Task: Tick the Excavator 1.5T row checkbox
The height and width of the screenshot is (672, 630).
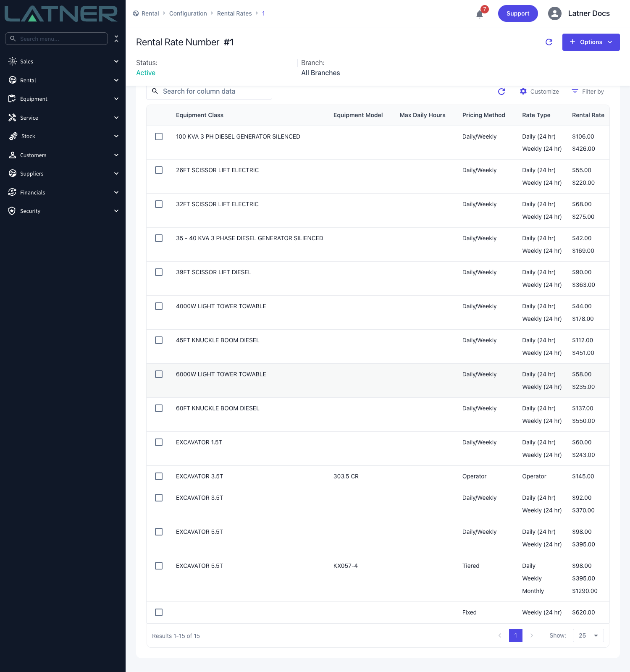Action: click(x=159, y=442)
